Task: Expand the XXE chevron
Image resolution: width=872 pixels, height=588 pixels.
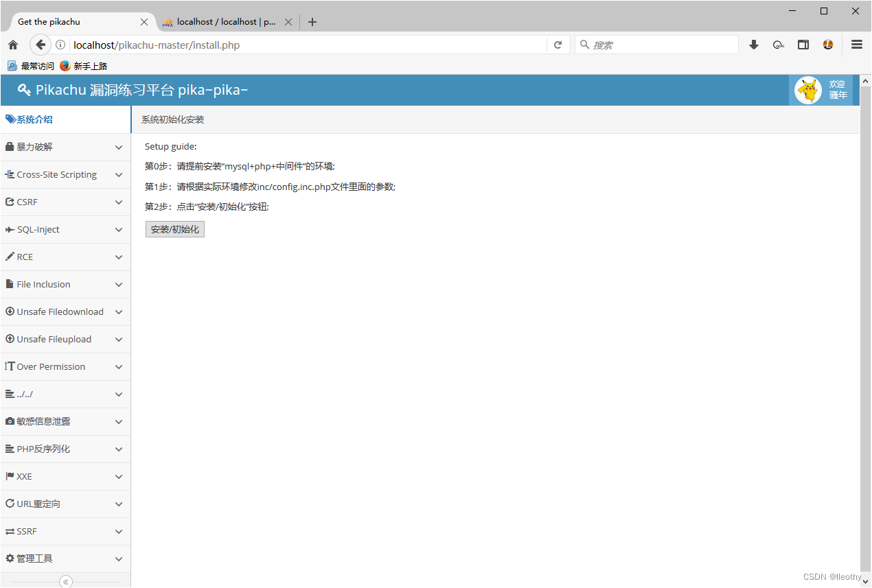Action: 119,477
